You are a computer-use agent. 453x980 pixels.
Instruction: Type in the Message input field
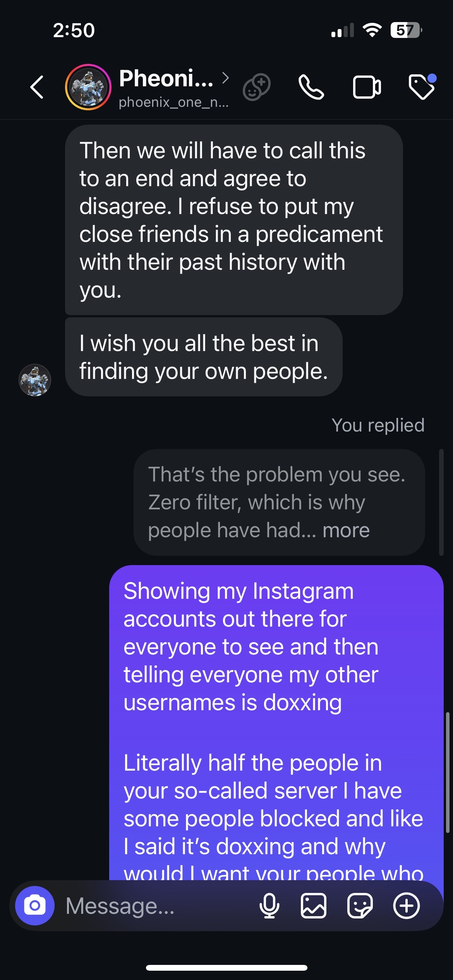click(x=155, y=906)
